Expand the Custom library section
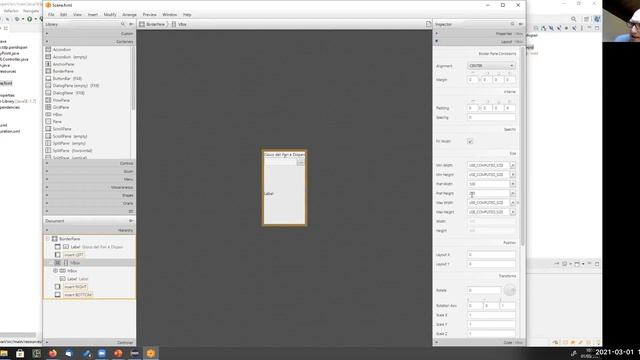This screenshot has width=640, height=360. (x=89, y=33)
